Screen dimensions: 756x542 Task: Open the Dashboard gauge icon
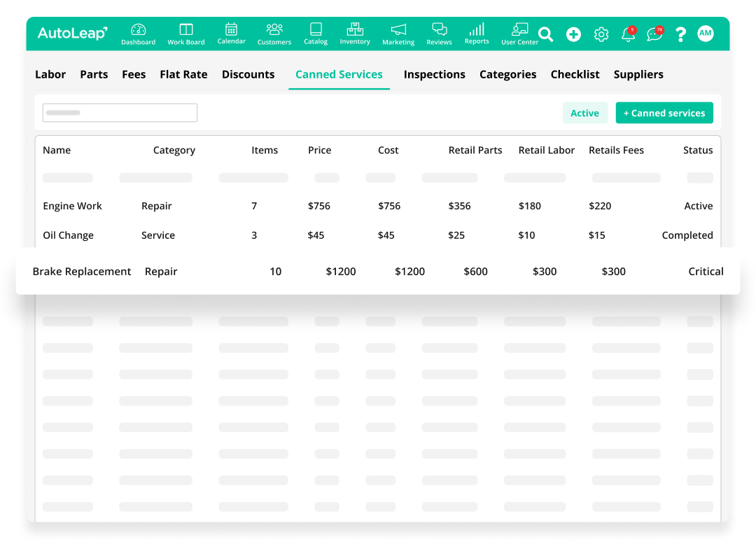tap(138, 29)
